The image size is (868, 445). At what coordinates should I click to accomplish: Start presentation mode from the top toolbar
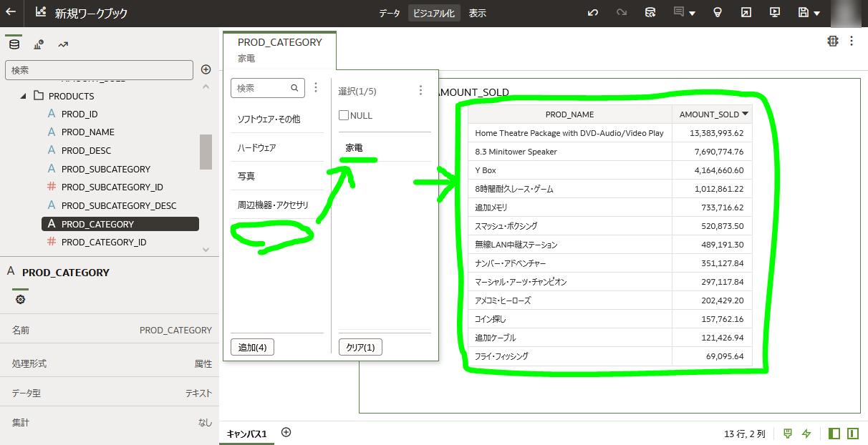click(775, 13)
